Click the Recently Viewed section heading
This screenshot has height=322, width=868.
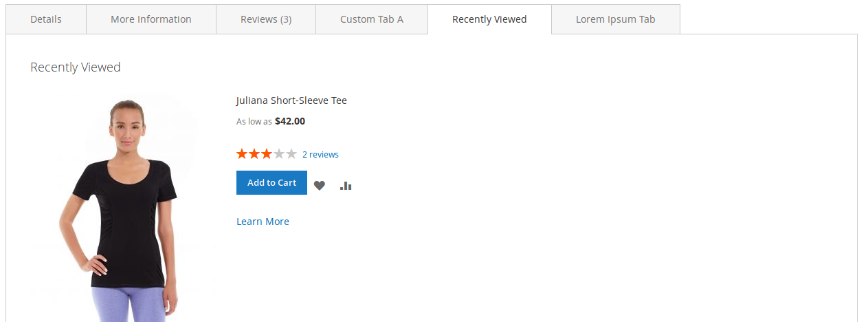[76, 67]
